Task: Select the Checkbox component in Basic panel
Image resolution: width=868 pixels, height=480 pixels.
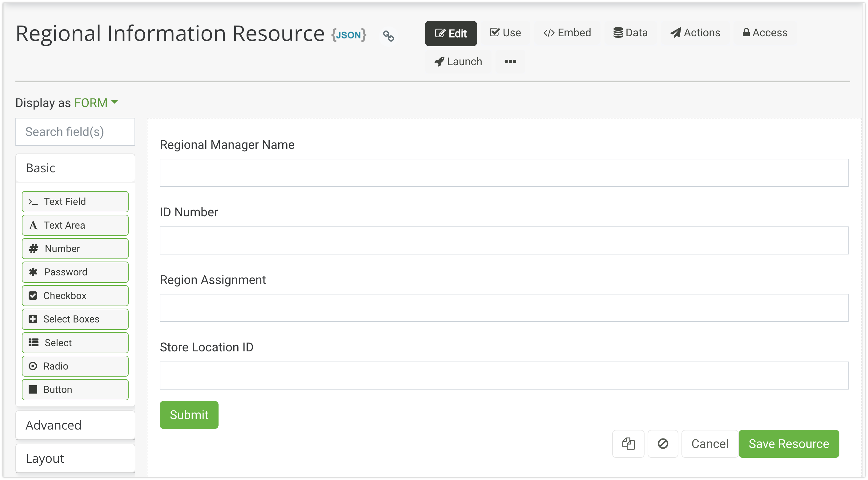Action: click(75, 295)
